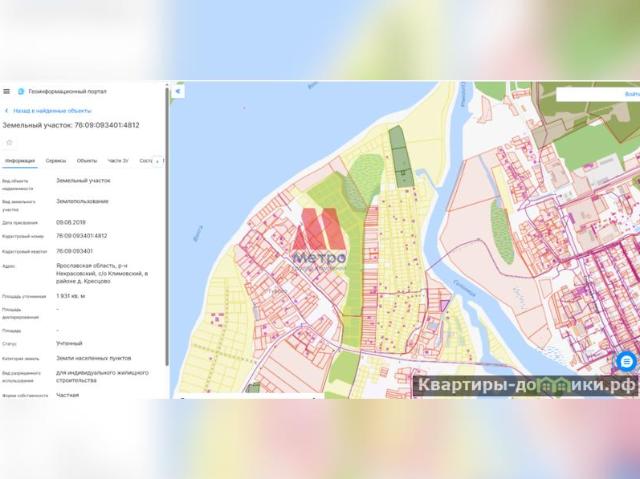The width and height of the screenshot is (640, 479).
Task: Click the 'Адрес' field label
Action: (9, 266)
